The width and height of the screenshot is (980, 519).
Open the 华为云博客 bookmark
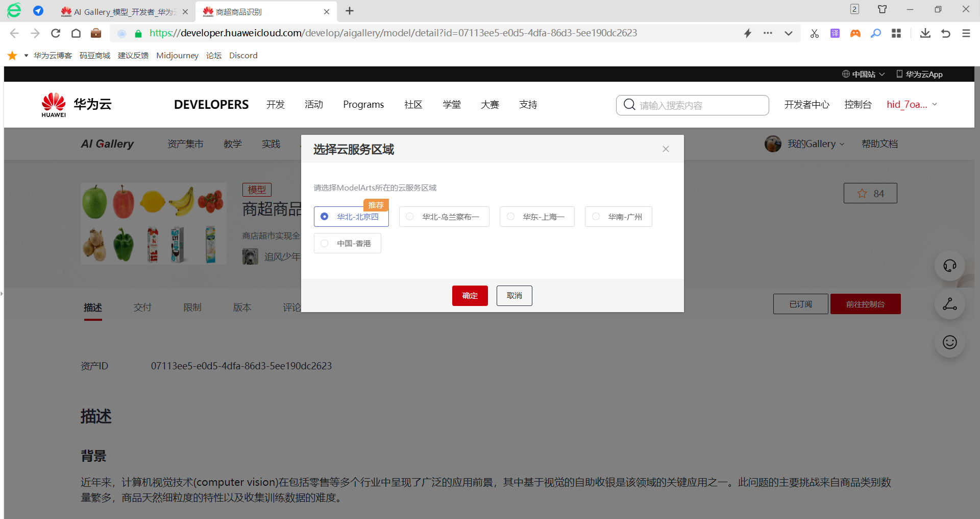[53, 56]
